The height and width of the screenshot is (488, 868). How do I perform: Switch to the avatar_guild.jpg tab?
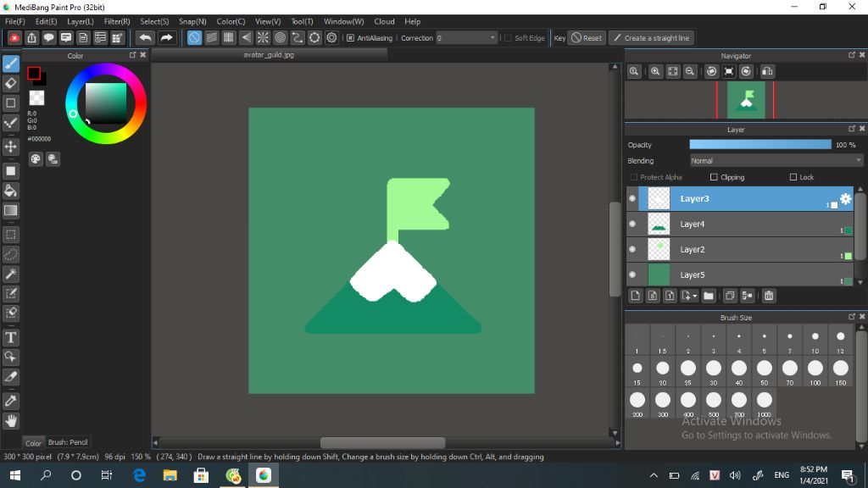[x=269, y=55]
